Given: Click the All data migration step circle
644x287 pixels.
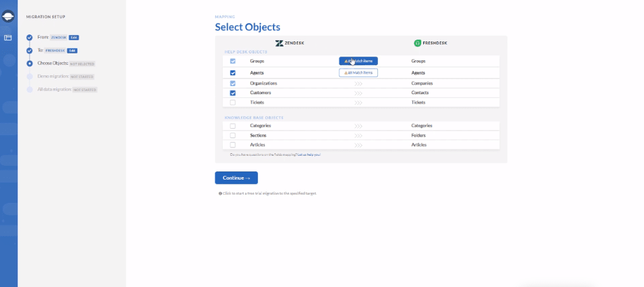Looking at the screenshot, I should coord(30,89).
